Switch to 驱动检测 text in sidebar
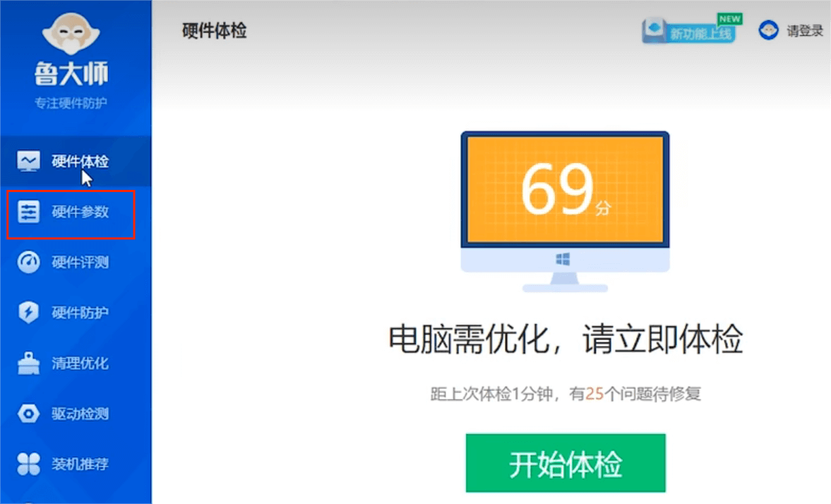Viewport: 831px width, 504px height. click(x=80, y=414)
